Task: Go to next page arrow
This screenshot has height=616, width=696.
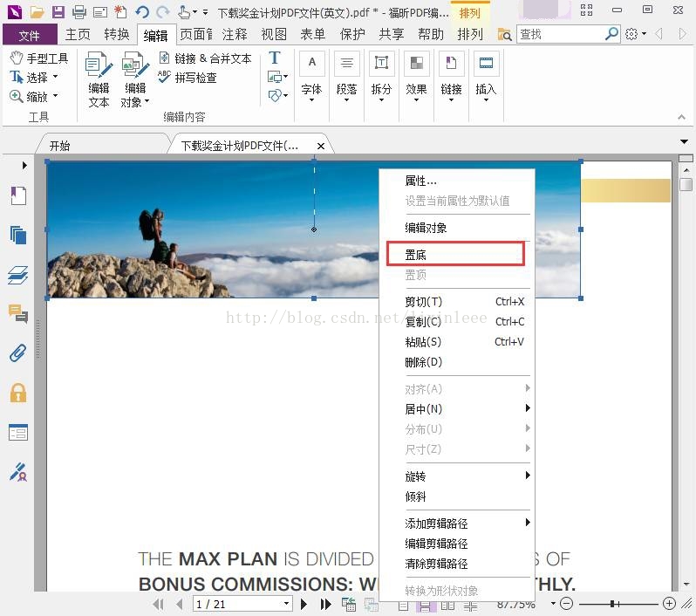Action: [304, 604]
